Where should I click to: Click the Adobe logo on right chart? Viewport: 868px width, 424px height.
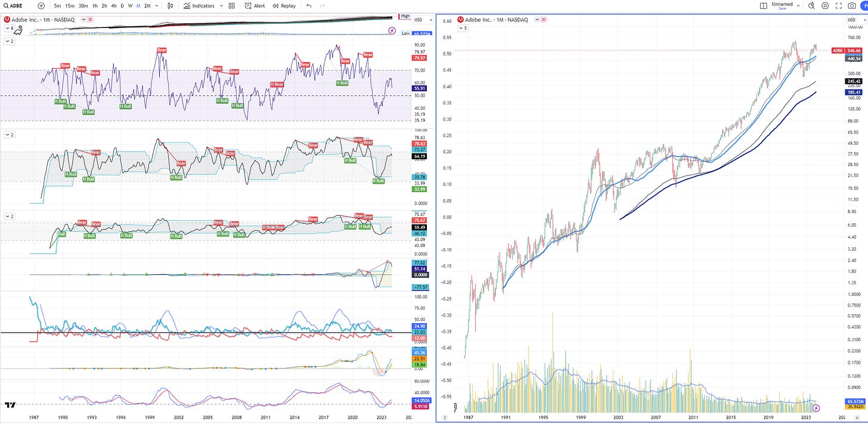click(x=461, y=20)
